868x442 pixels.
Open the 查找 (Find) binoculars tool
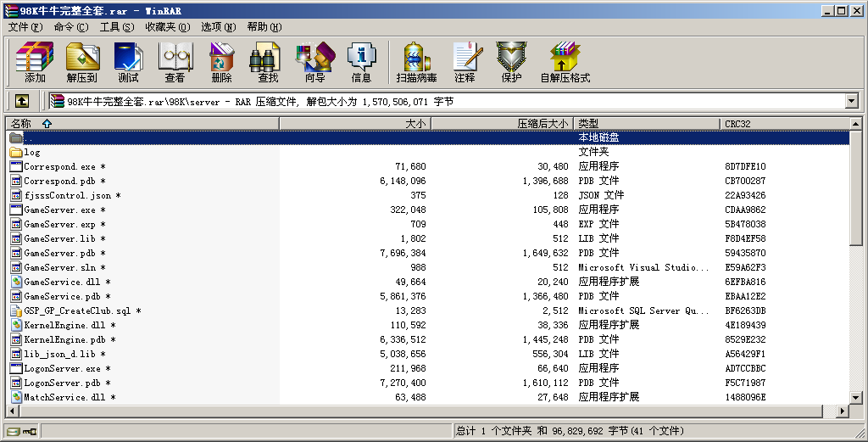click(x=268, y=63)
